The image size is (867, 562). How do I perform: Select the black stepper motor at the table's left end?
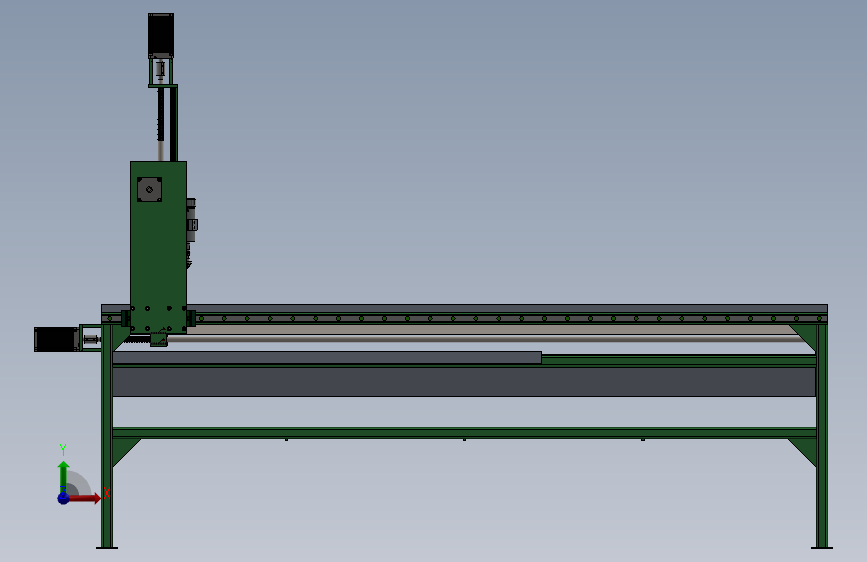click(x=56, y=339)
